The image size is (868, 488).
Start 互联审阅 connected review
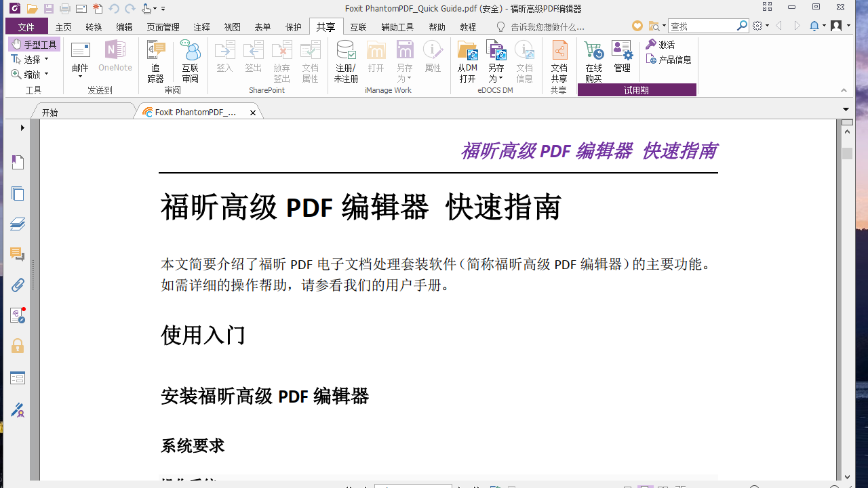pos(191,61)
